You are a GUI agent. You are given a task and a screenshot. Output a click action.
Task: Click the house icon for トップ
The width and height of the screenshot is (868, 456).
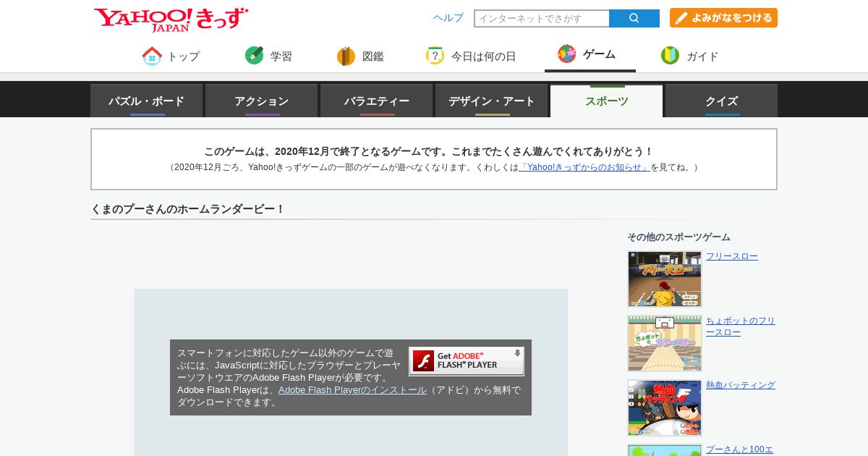pos(152,56)
